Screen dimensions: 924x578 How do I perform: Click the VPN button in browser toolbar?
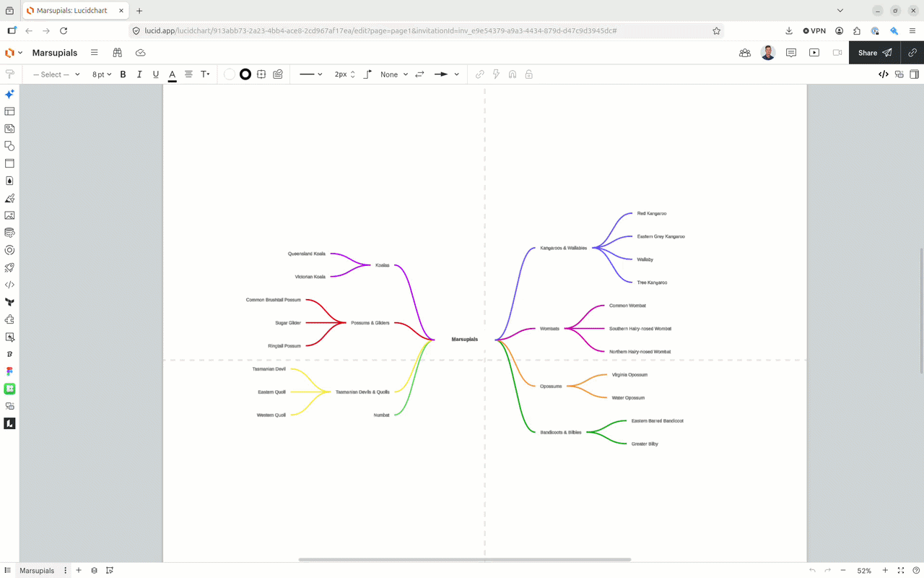click(814, 31)
